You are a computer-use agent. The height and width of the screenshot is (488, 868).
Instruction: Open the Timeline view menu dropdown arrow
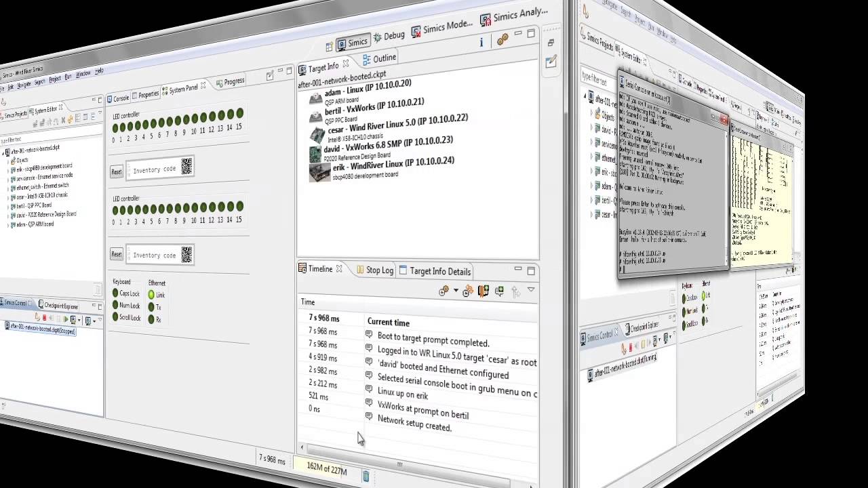pyautogui.click(x=531, y=290)
